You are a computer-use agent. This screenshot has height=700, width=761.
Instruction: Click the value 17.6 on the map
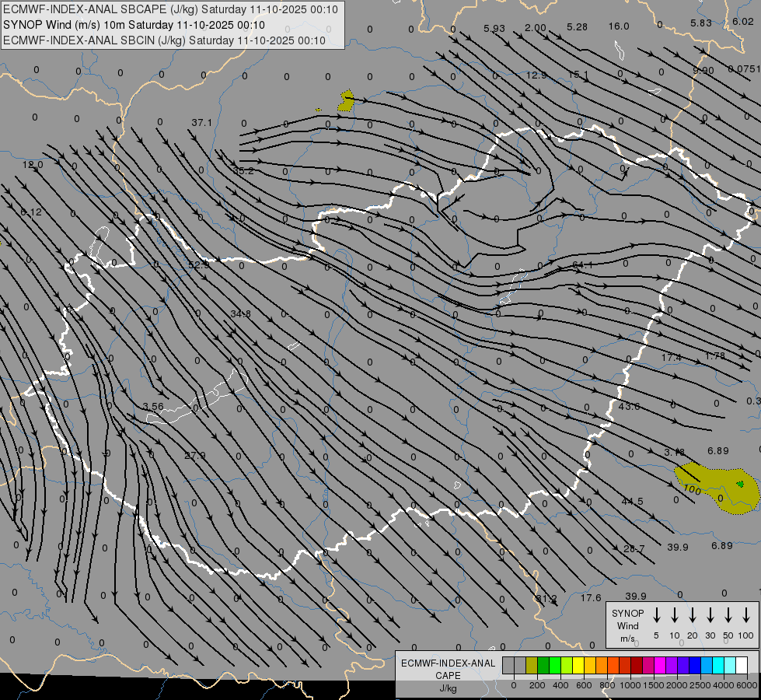tap(591, 598)
